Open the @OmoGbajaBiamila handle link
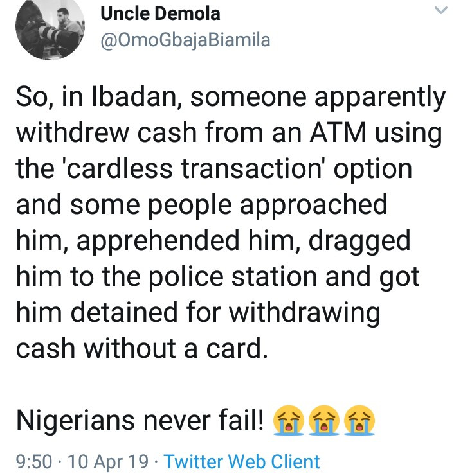Viewport: 463px width, 476px height. click(x=185, y=40)
